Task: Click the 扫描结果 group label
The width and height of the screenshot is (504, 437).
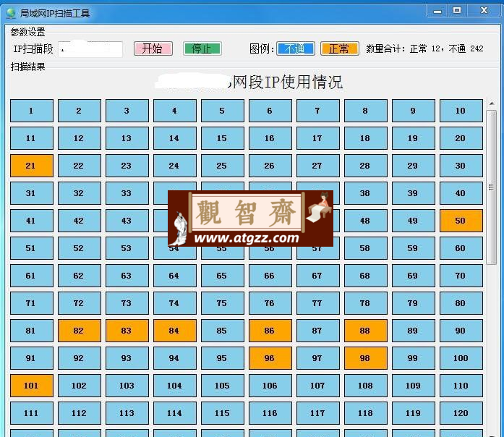Action: [x=27, y=67]
